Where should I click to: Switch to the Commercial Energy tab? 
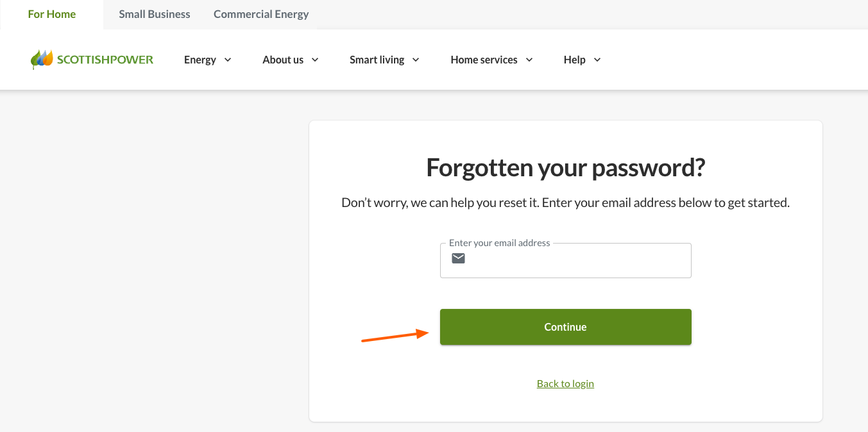click(261, 13)
